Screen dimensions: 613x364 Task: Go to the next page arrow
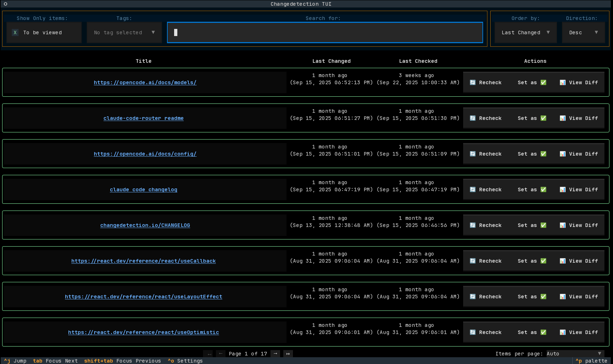[x=275, y=354]
